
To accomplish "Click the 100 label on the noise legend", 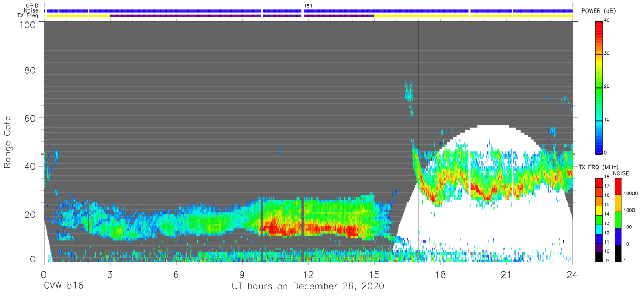I will coord(628,227).
